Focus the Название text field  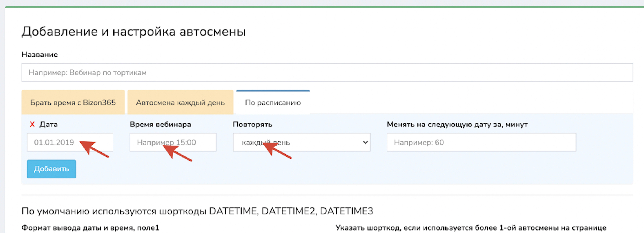327,72
